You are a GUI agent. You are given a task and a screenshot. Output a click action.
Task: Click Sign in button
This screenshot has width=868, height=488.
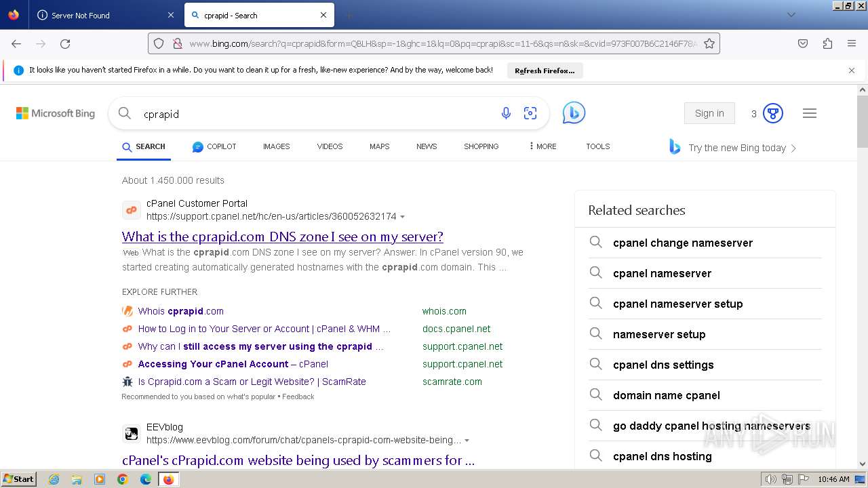[x=709, y=113]
